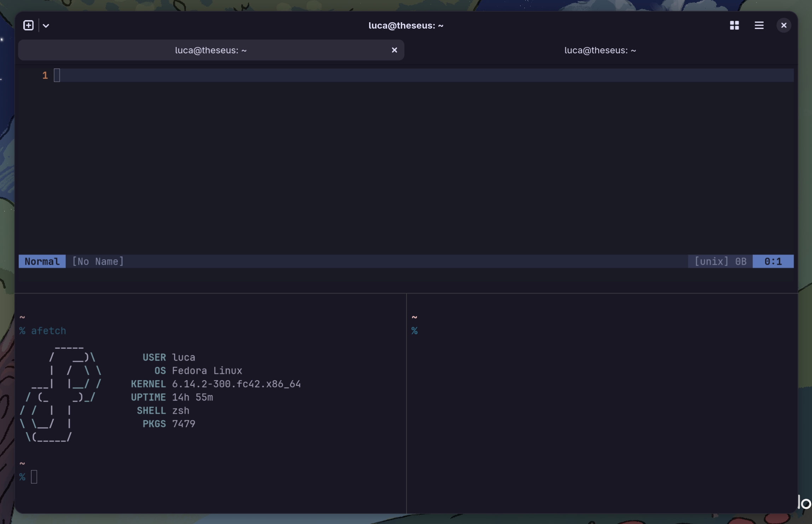Click the UPTIME 14h 55m value
This screenshot has height=524, width=812.
192,397
